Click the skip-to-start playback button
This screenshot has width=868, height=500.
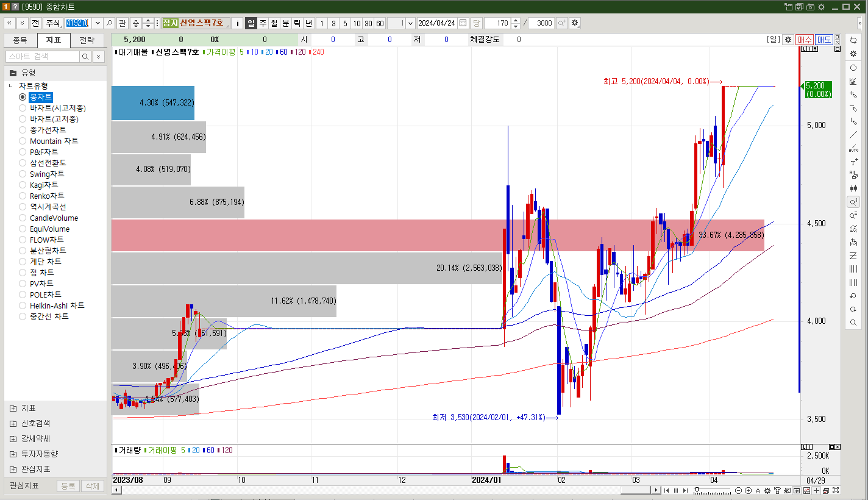[666, 490]
